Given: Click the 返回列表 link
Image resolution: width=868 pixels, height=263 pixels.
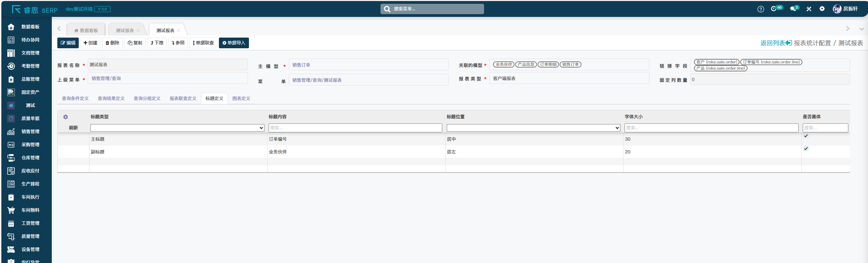Looking at the screenshot, I should [775, 43].
